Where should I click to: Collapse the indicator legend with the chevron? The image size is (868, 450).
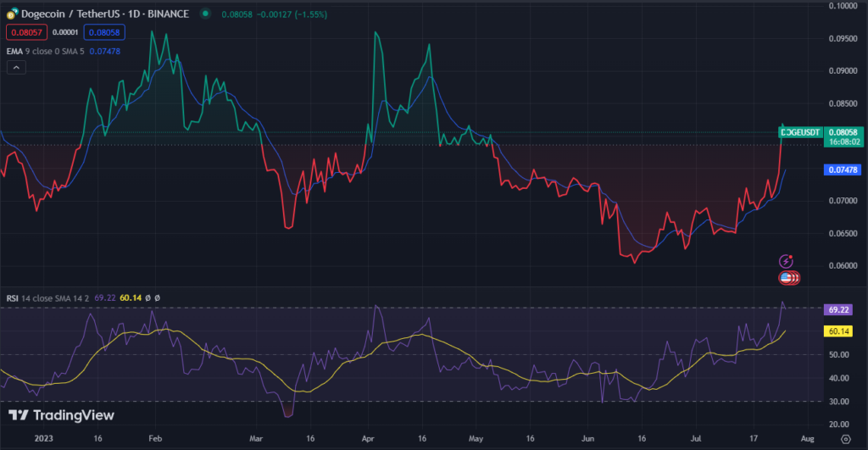16,68
